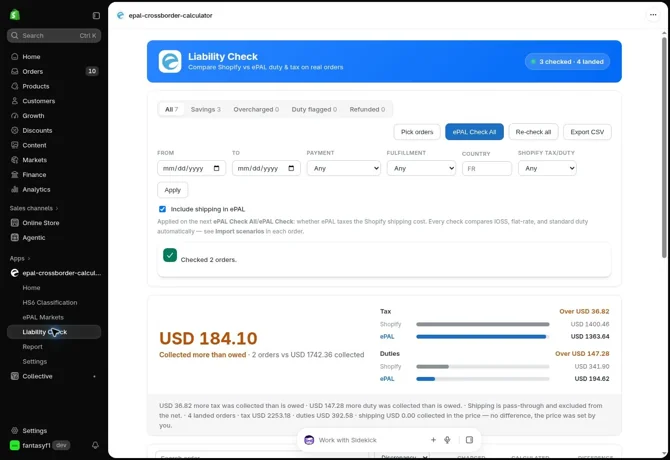The height and width of the screenshot is (460, 670).
Task: Click the Finance bank icon
Action: 15,175
